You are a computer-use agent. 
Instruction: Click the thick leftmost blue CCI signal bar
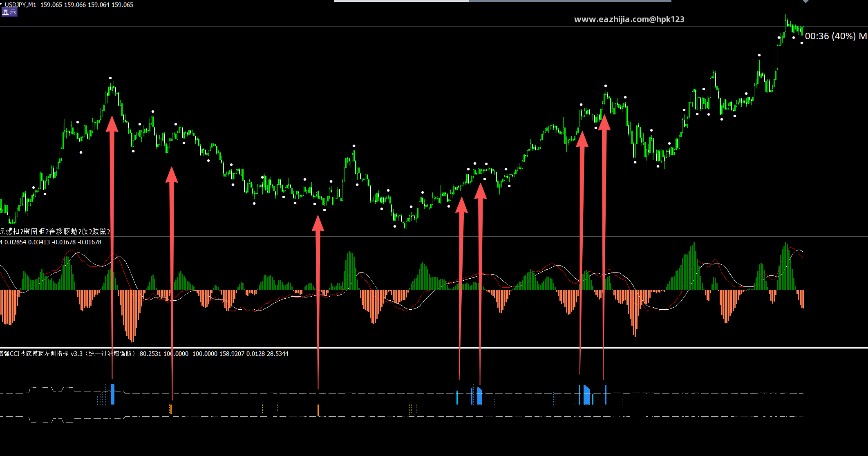pos(113,394)
